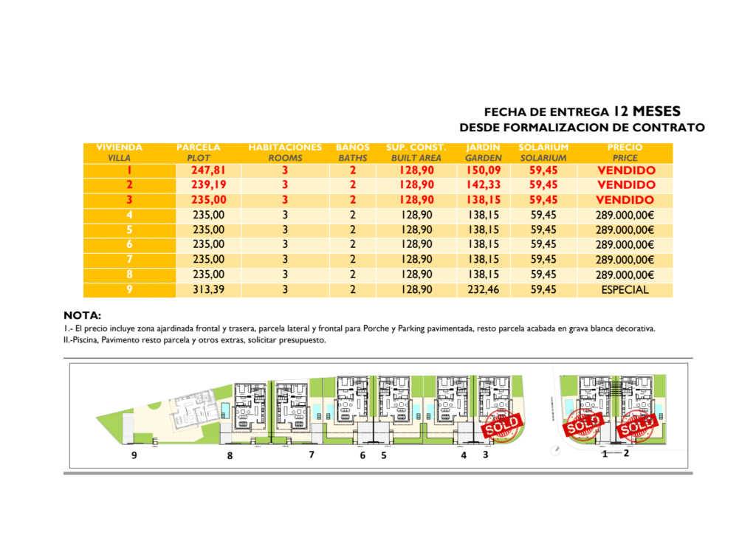Screen dimensions: 756x535
Task: Click the built area 128,90 in row 5
Action: [416, 230]
